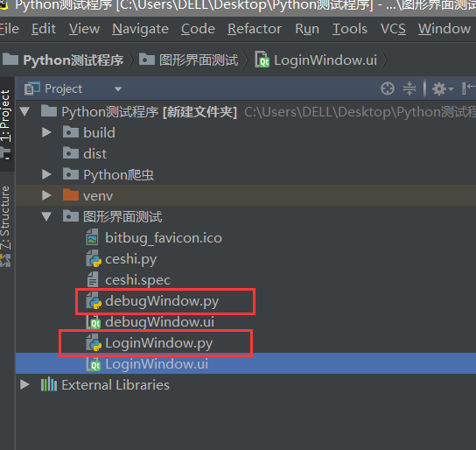Open the File menu
The image size is (476, 450).
tap(10, 29)
